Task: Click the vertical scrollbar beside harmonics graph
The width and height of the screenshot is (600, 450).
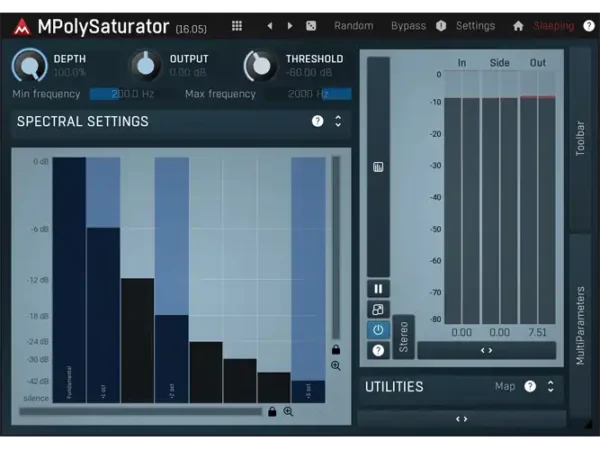Action: point(336,248)
